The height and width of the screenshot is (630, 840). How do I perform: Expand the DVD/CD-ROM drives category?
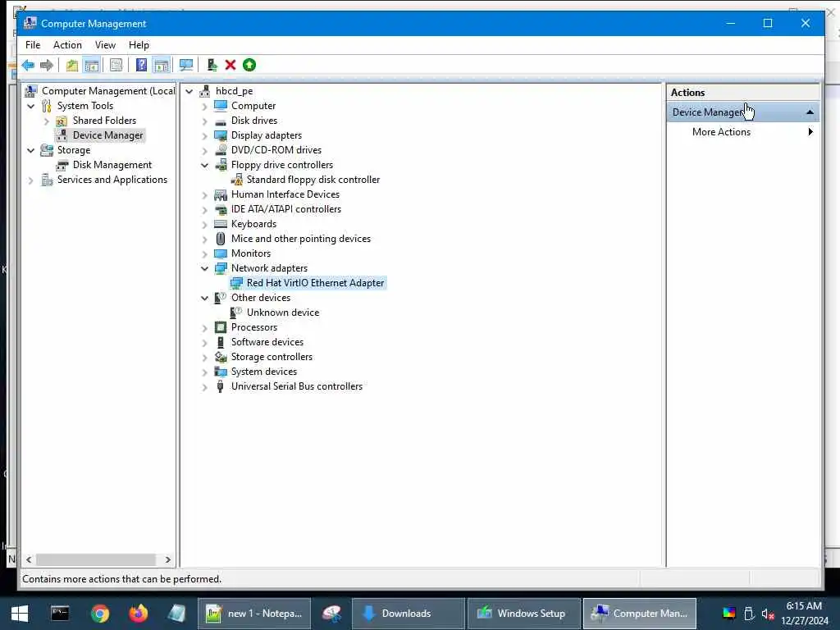pyautogui.click(x=204, y=151)
